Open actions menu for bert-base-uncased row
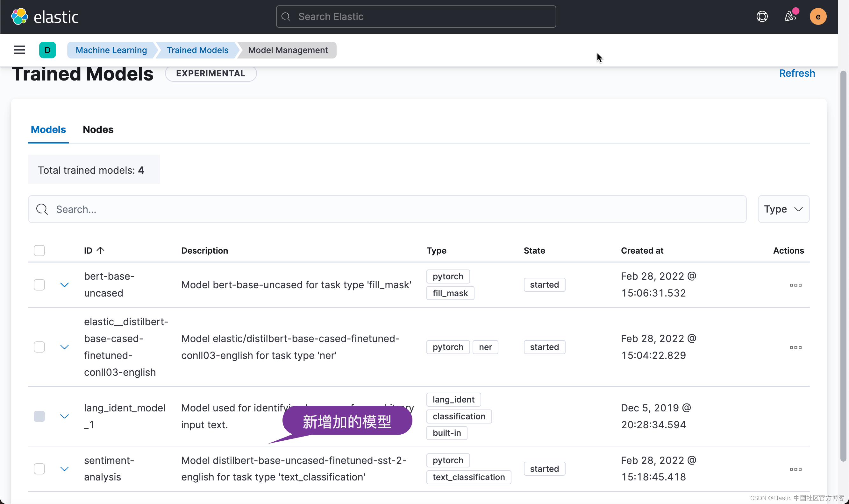Screen dimensions: 849x504 point(795,285)
